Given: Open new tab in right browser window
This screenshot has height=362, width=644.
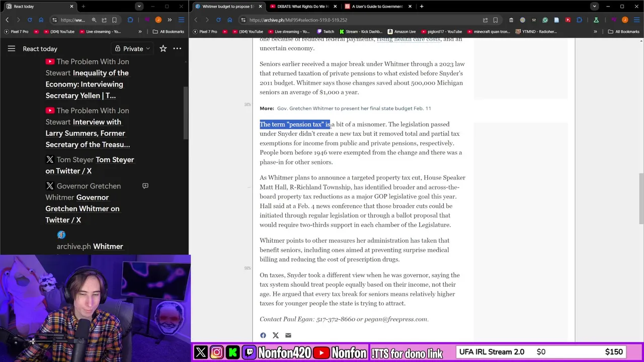Looking at the screenshot, I should click(422, 7).
